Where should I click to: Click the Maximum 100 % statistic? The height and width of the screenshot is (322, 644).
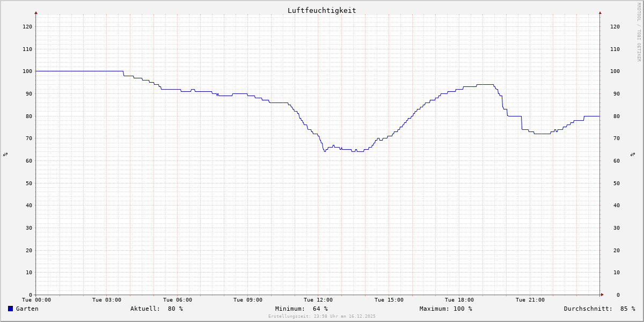click(445, 309)
